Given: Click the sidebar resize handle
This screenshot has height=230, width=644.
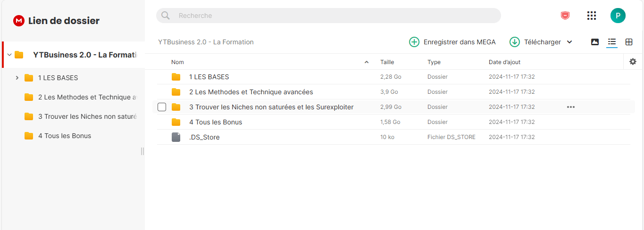Looking at the screenshot, I should click(142, 151).
